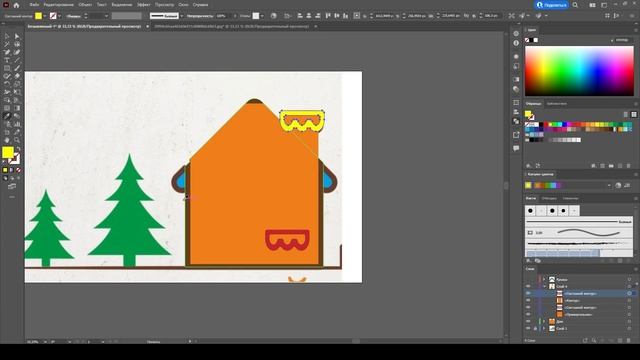Click delete layer trash icon
The image size is (640, 360).
pos(629,340)
